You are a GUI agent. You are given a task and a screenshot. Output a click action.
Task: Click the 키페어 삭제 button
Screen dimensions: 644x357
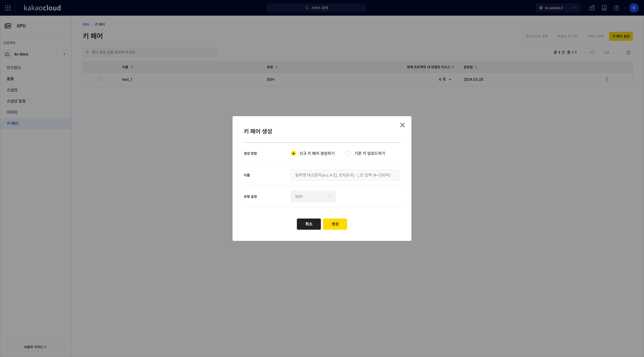[595, 36]
